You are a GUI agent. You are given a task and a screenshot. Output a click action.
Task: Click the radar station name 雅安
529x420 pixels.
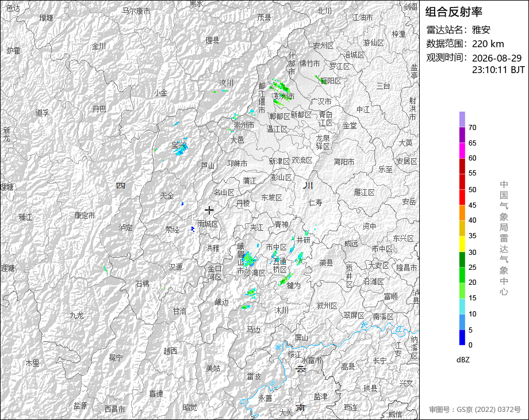(481, 30)
